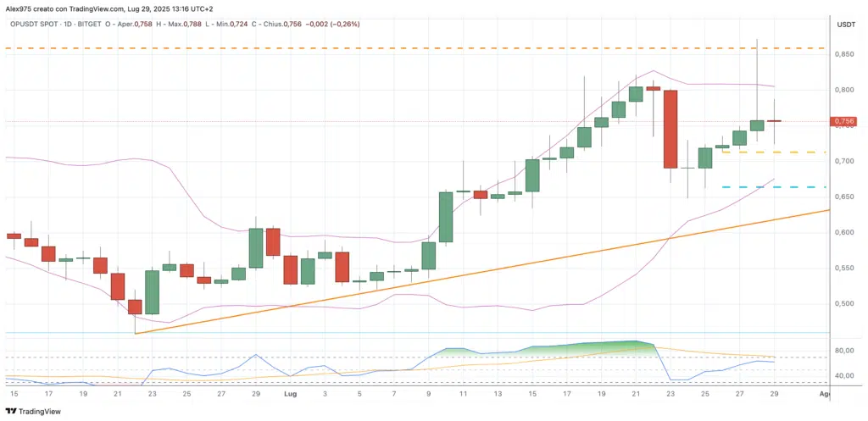Select the red candle on day 30 of June
This screenshot has width=868, height=421.
tap(273, 241)
